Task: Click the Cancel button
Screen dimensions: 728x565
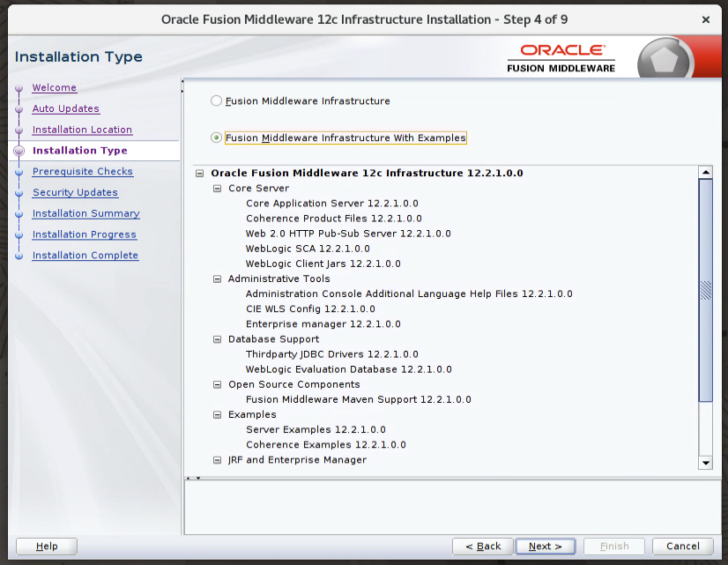Action: (682, 546)
